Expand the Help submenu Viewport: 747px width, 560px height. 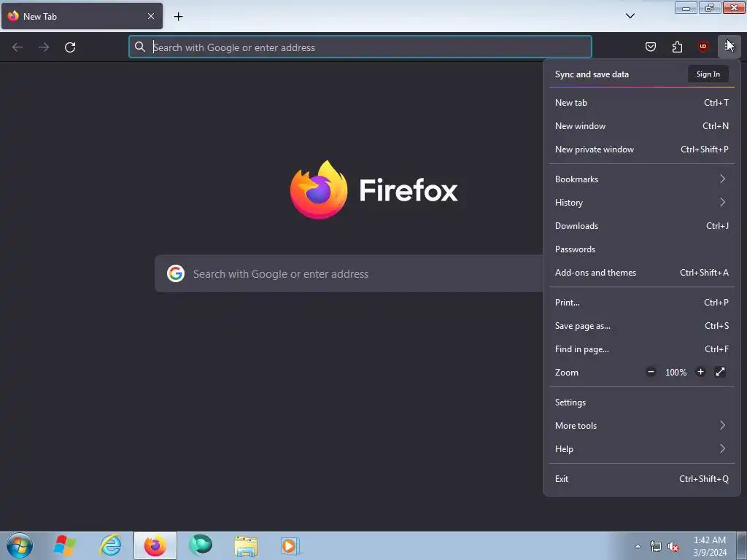click(x=642, y=449)
